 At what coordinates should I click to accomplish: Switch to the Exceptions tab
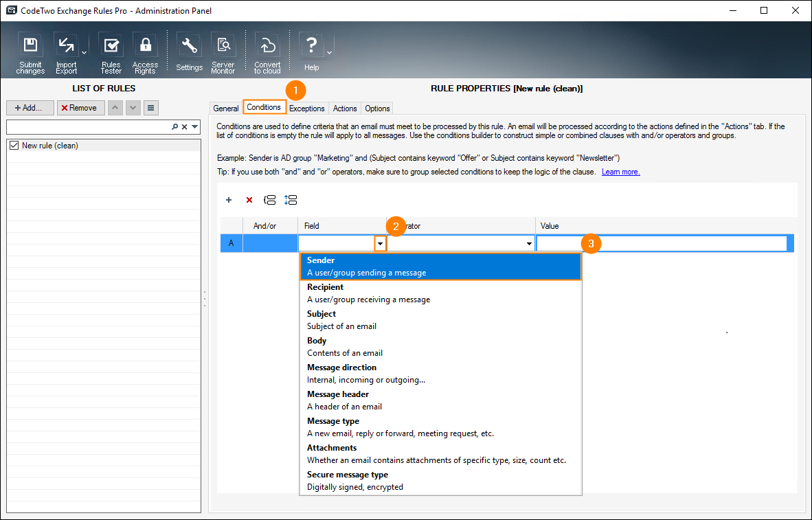[x=307, y=109]
